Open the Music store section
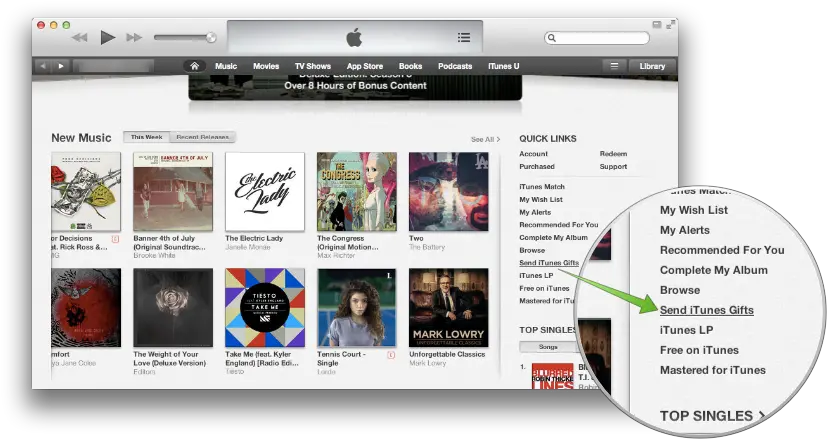Screen dimensions: 827x439 click(x=226, y=66)
